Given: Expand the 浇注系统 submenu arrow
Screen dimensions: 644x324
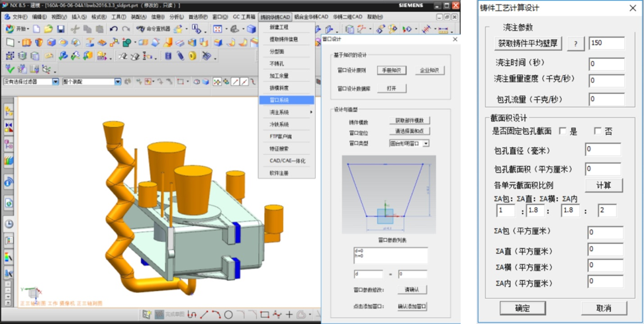Looking at the screenshot, I should click(x=311, y=112).
